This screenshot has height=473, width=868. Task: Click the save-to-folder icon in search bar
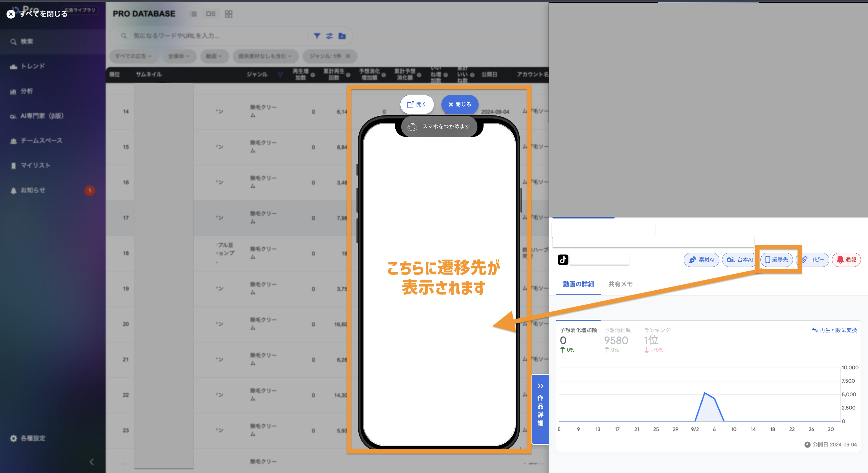click(342, 36)
